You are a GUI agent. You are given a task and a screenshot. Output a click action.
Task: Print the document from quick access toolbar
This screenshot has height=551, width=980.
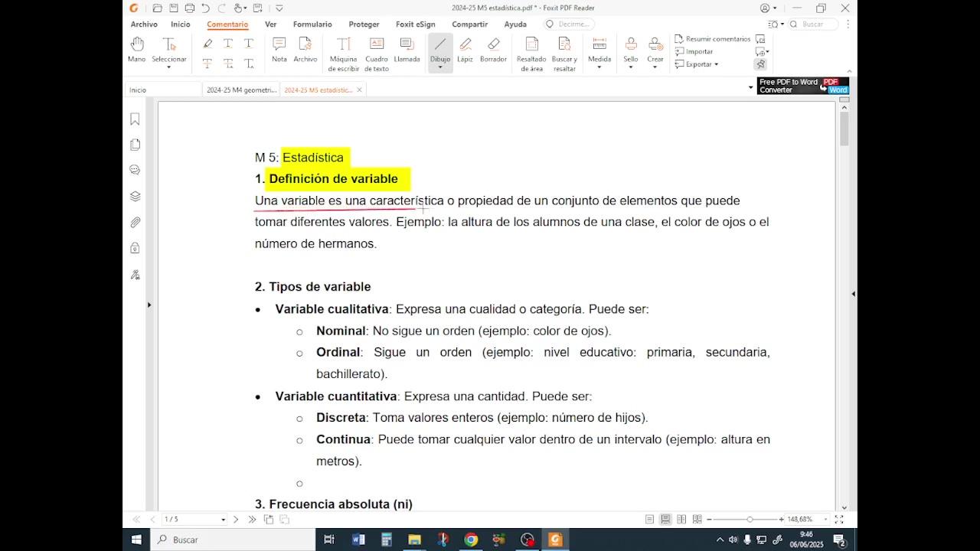(189, 8)
